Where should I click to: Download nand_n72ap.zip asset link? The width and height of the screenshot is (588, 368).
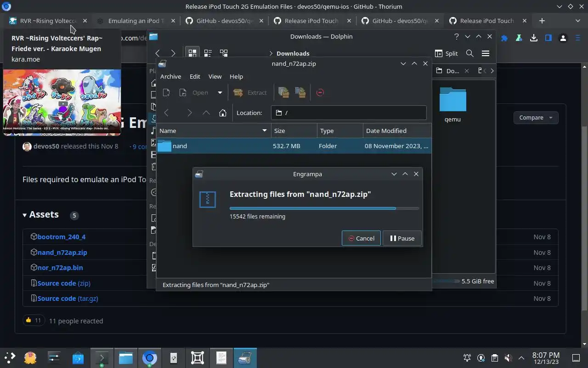(62, 252)
